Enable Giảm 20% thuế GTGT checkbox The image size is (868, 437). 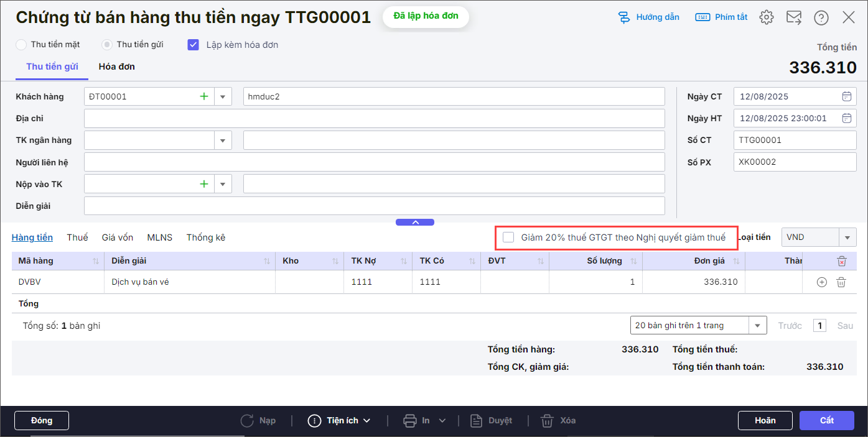pos(508,237)
